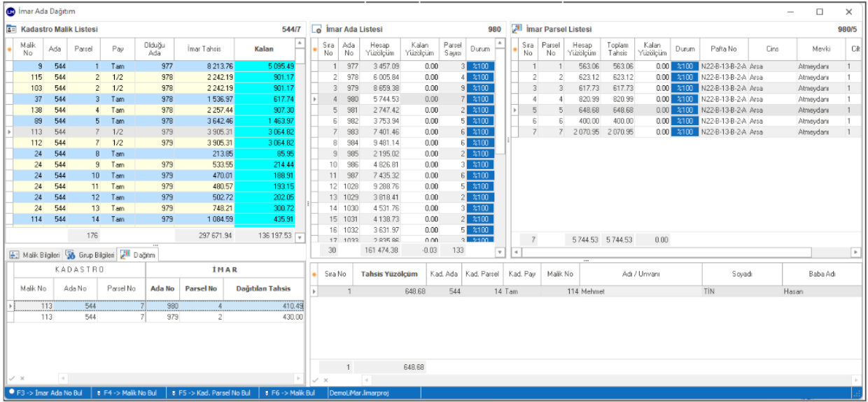Open the Malik Bilgileri tab

34,255
